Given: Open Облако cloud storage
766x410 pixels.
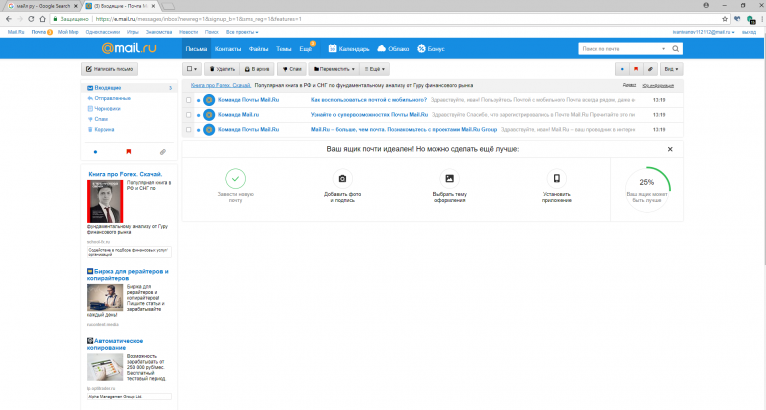Looking at the screenshot, I should (x=393, y=48).
